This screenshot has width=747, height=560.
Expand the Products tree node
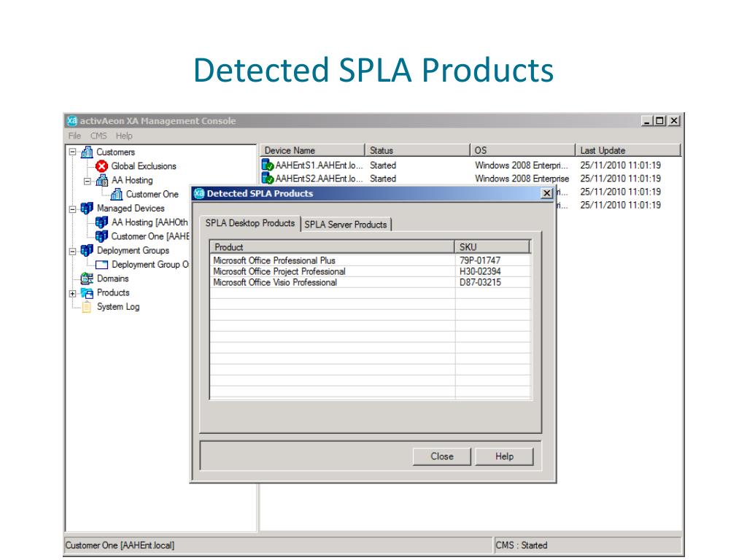(72, 294)
